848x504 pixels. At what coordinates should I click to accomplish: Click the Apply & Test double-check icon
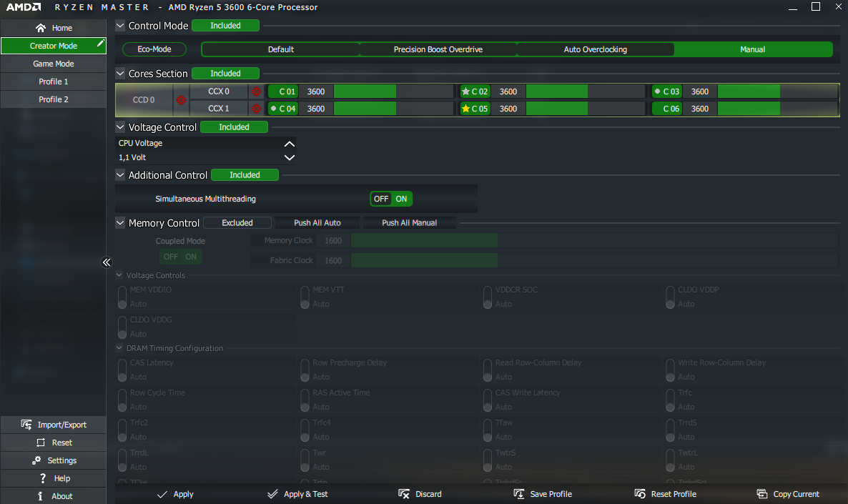[x=272, y=494]
